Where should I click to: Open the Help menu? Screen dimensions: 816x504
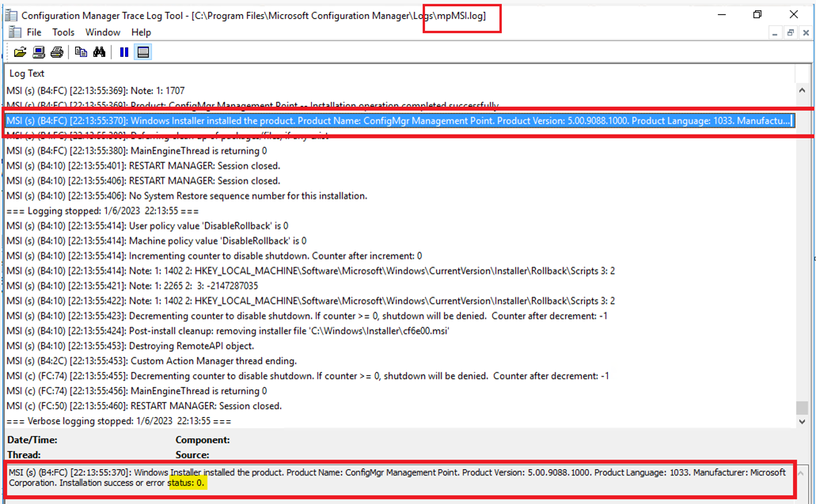(x=141, y=32)
